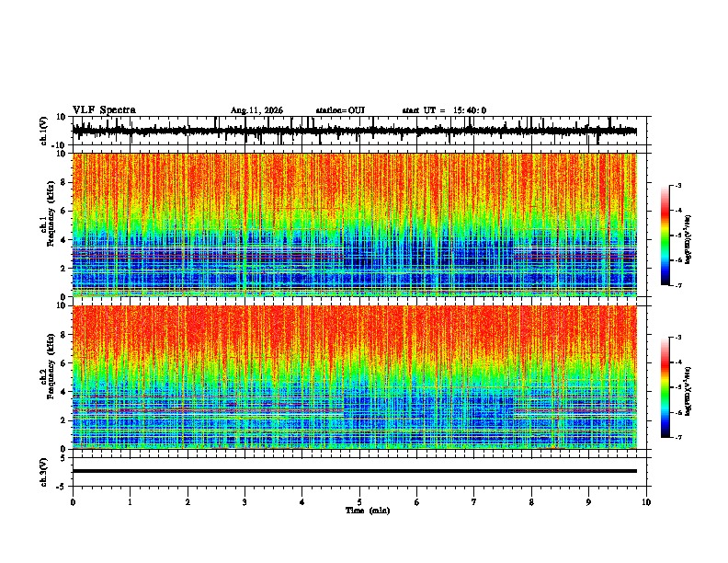Click the time axis tick label "7"
Screen dimensions: 728x563
click(474, 502)
